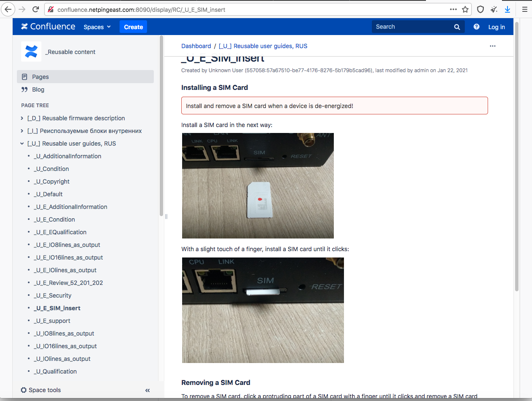532x401 pixels.
Task: Open [_U_] Reusable user guides, RUS breadcrumb
Action: (263, 46)
